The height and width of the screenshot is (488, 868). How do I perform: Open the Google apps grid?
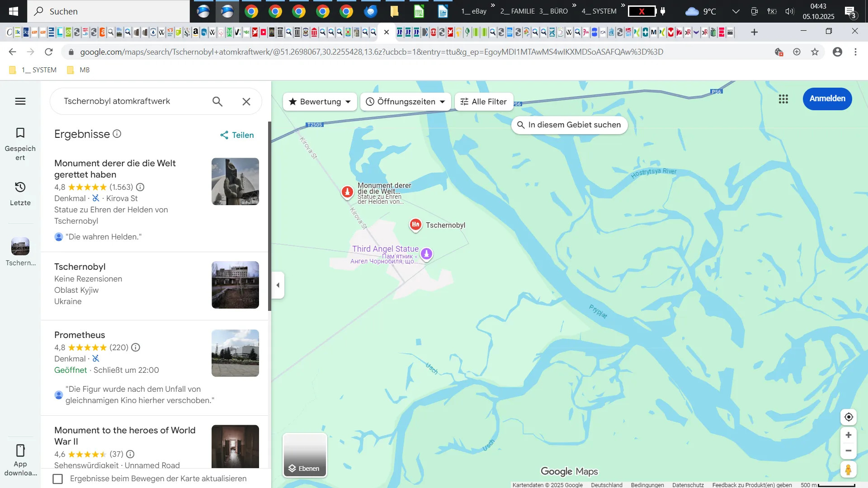pyautogui.click(x=783, y=99)
